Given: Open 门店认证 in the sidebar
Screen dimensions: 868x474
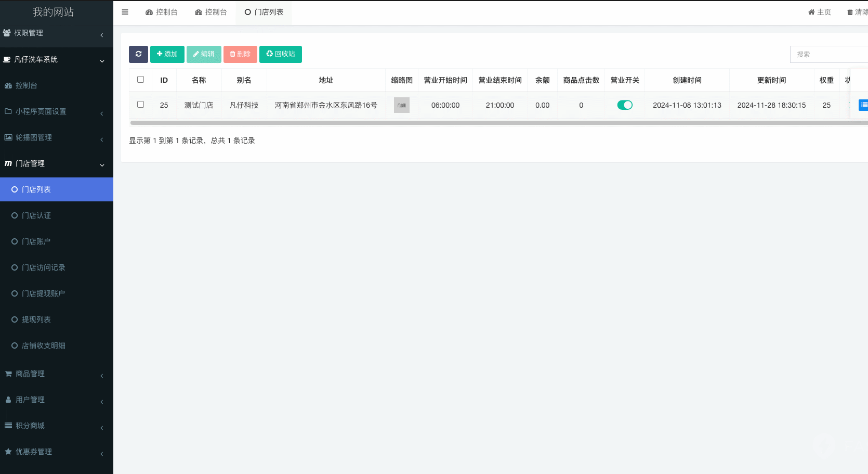Looking at the screenshot, I should pos(36,215).
